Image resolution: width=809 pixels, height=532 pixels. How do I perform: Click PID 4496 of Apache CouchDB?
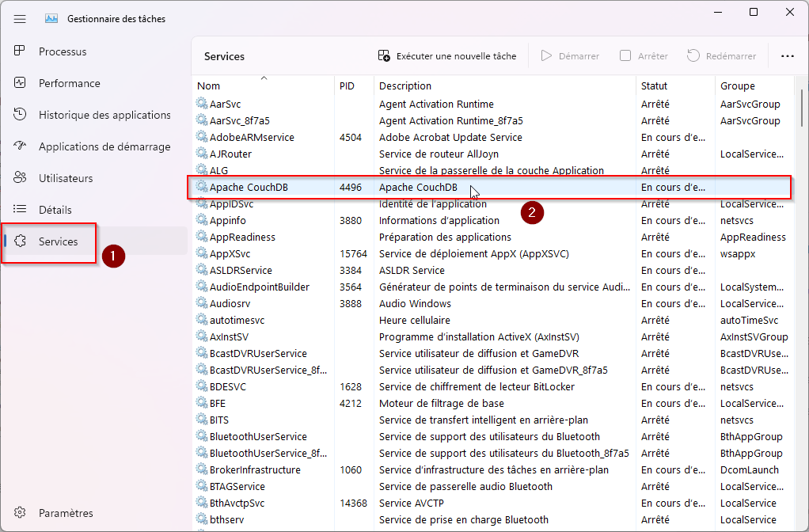pyautogui.click(x=351, y=187)
